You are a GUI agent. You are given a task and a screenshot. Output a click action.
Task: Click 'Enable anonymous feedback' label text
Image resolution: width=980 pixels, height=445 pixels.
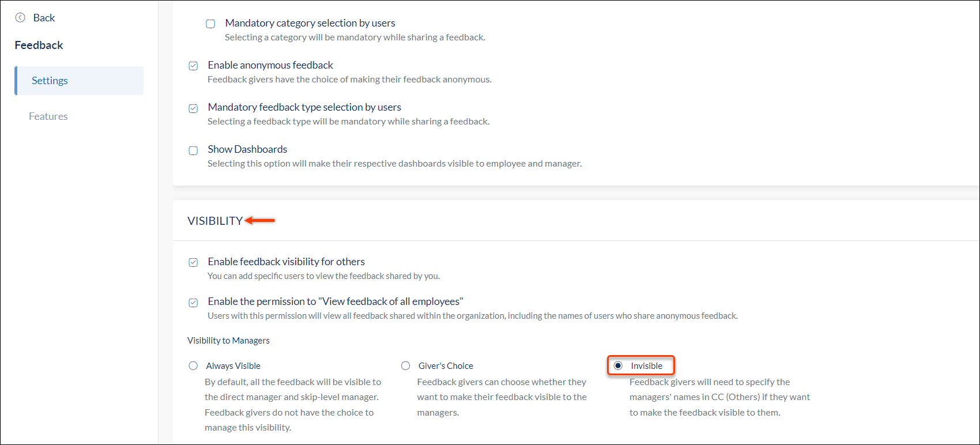(x=270, y=65)
